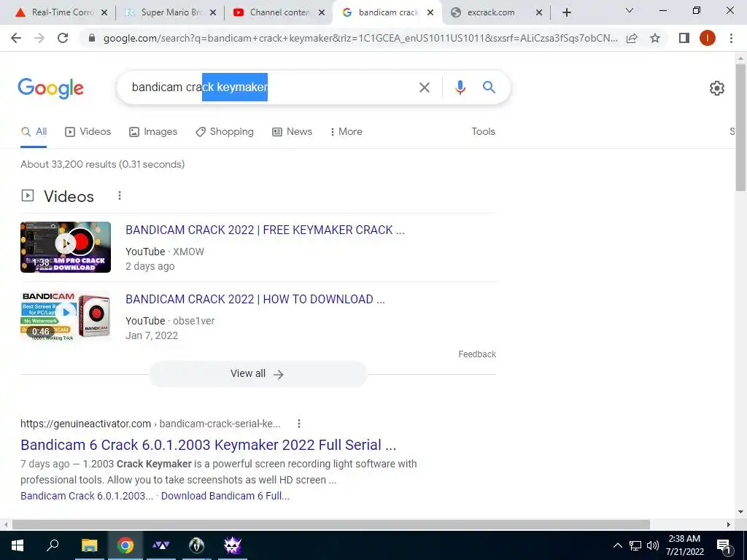The height and width of the screenshot is (560, 747).
Task: Play the obse1ver video thumbnail
Action: click(66, 316)
